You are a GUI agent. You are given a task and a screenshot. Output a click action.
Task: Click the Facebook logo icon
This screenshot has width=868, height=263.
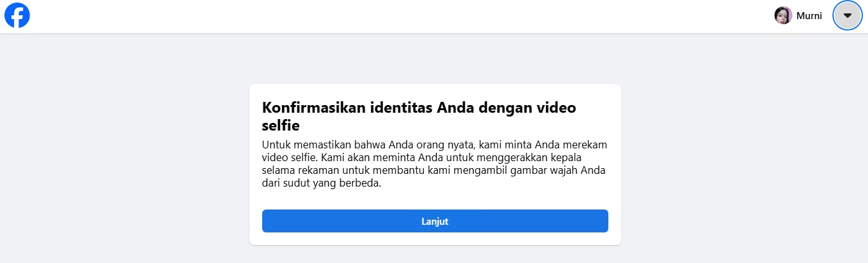tap(17, 15)
